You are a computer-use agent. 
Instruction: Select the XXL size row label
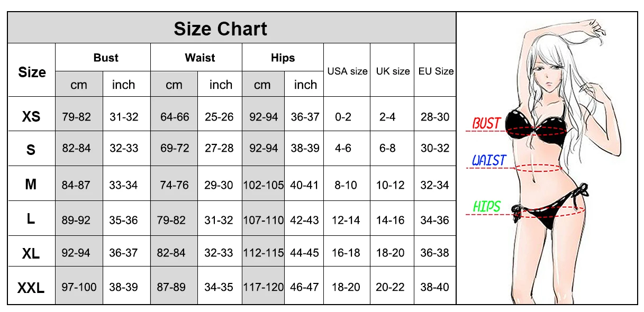(x=31, y=288)
